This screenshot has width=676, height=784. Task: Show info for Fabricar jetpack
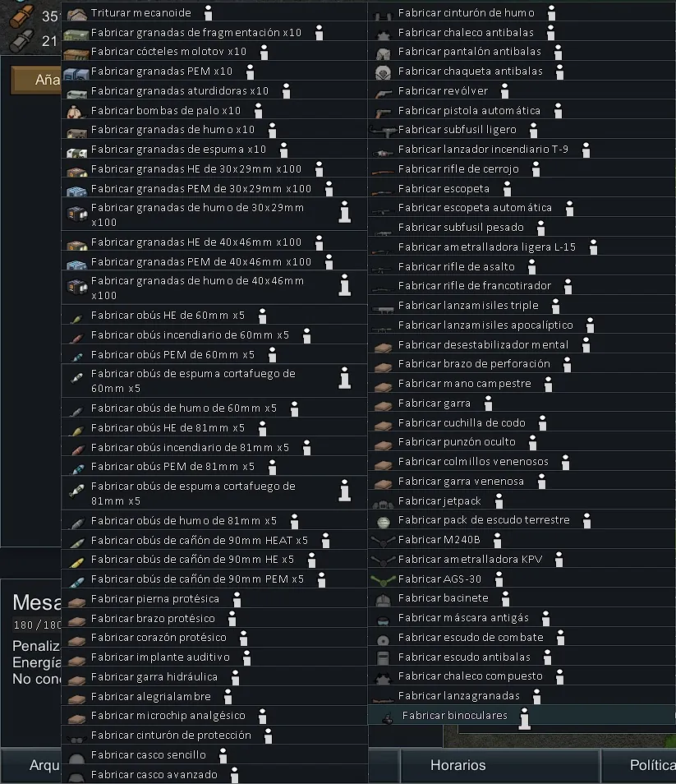pyautogui.click(x=499, y=501)
